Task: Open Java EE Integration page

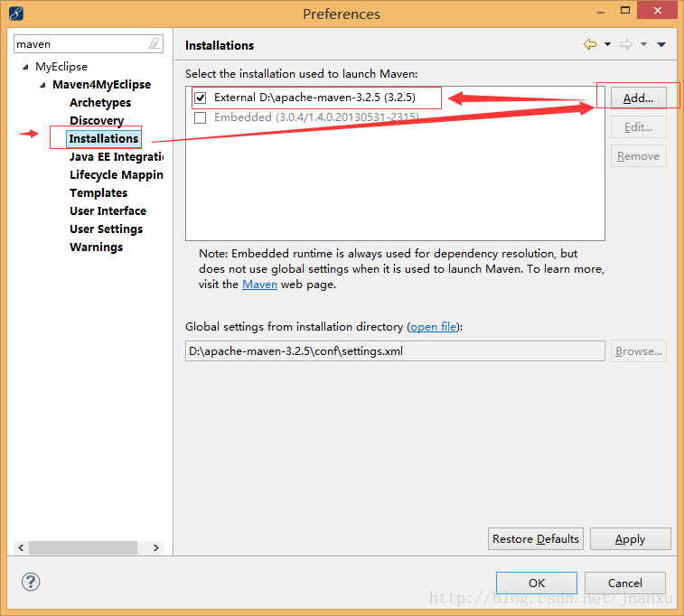Action: [x=117, y=156]
